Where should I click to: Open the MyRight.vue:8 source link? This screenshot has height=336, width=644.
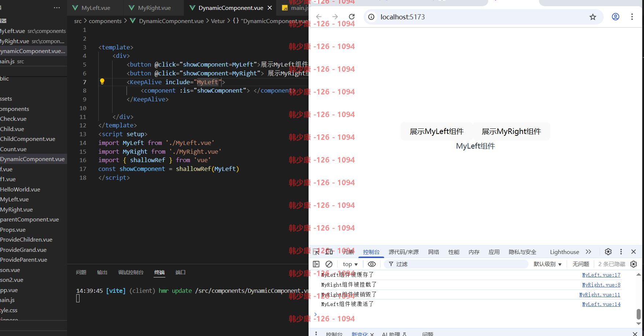pos(601,285)
